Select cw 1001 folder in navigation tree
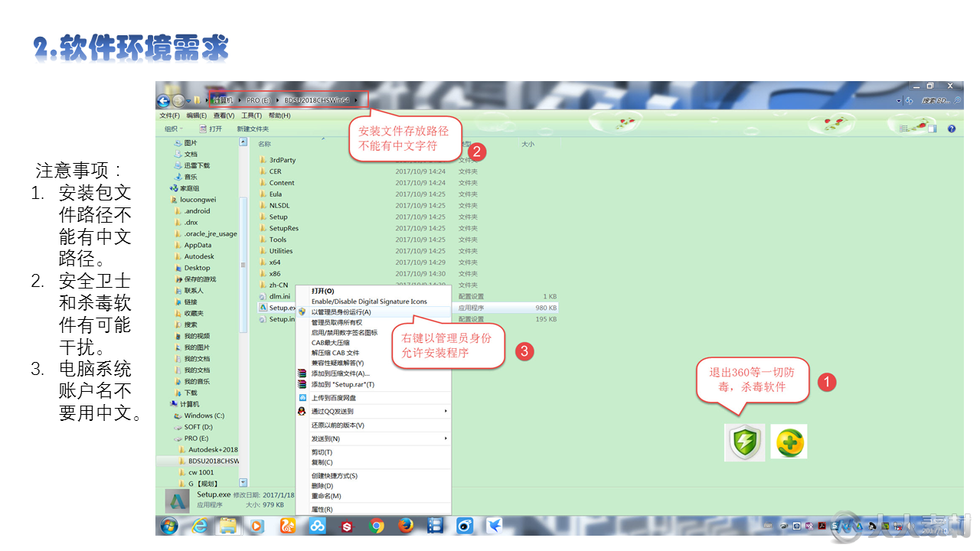 pyautogui.click(x=201, y=472)
